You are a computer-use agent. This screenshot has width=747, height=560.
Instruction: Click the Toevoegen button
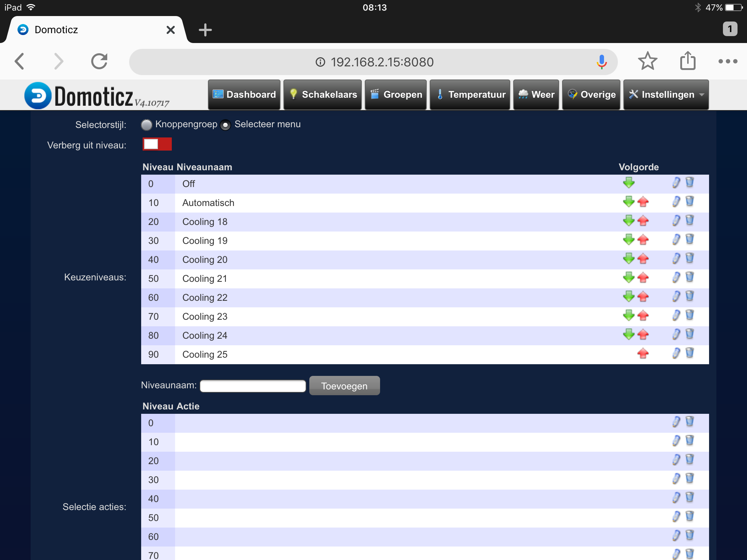[x=344, y=386]
